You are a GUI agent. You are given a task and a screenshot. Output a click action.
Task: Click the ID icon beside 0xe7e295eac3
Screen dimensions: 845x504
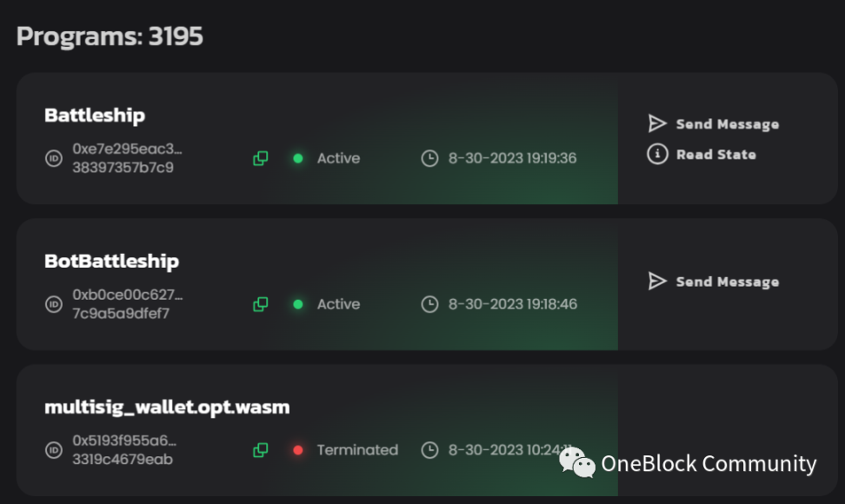53,158
